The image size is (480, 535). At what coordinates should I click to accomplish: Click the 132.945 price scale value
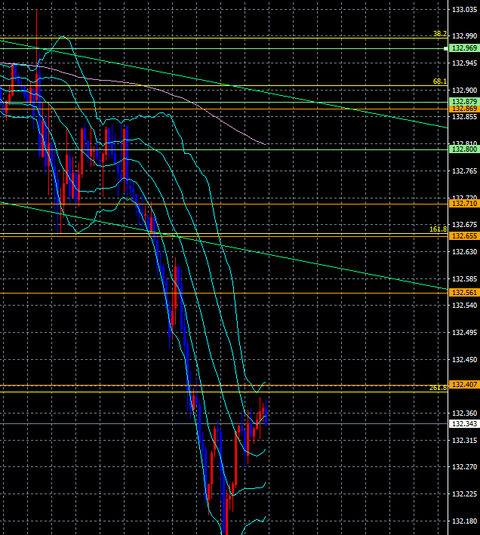(x=465, y=63)
